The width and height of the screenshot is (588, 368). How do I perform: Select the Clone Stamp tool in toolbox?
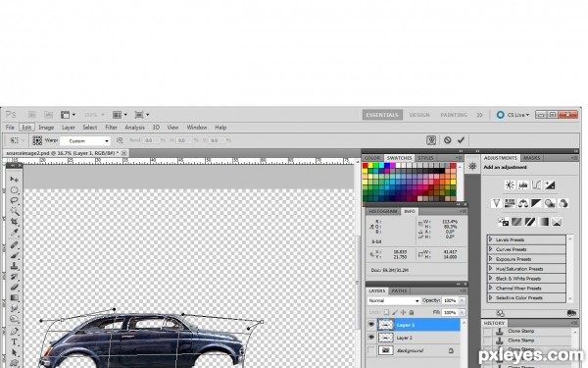pos(15,266)
